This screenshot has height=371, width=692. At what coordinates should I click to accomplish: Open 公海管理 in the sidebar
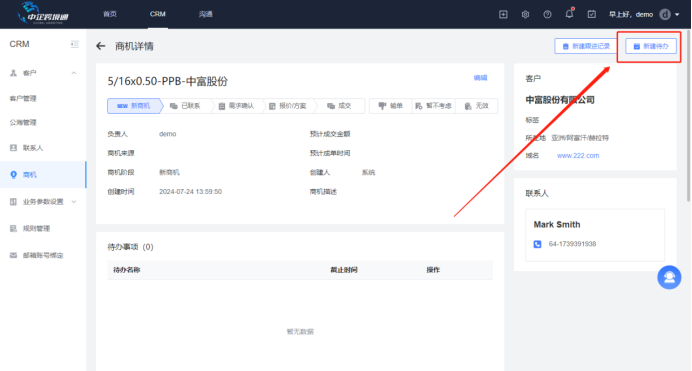[x=23, y=122]
